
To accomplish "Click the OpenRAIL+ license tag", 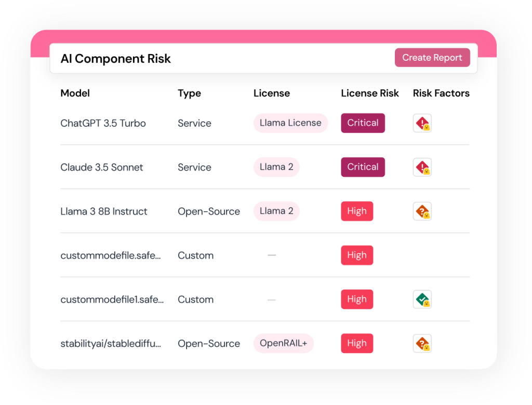I will coord(284,344).
